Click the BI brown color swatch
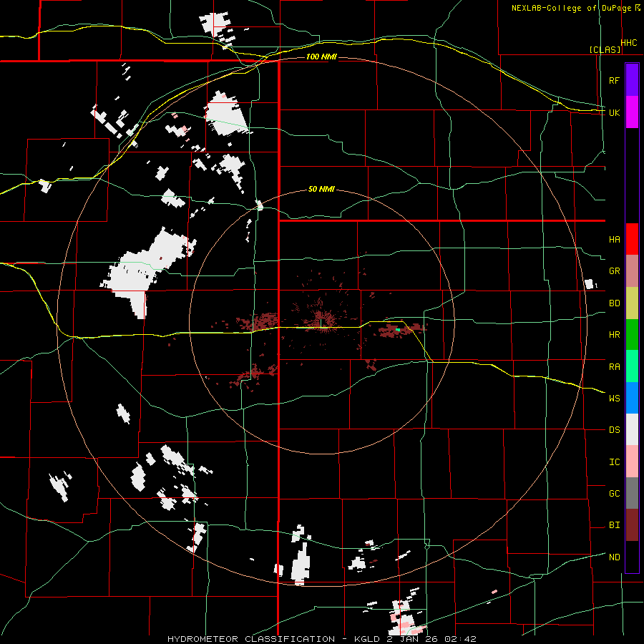The image size is (644, 644). tap(632, 525)
